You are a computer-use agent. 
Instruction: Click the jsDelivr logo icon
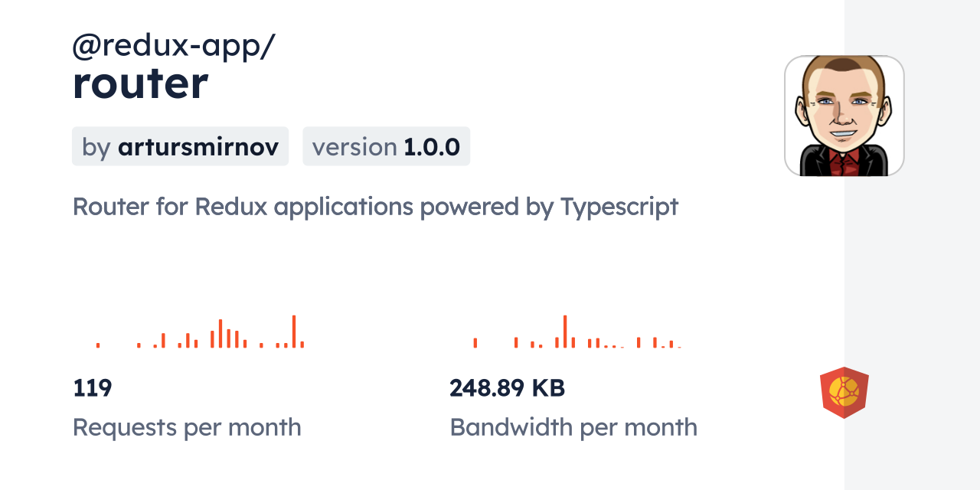point(844,393)
